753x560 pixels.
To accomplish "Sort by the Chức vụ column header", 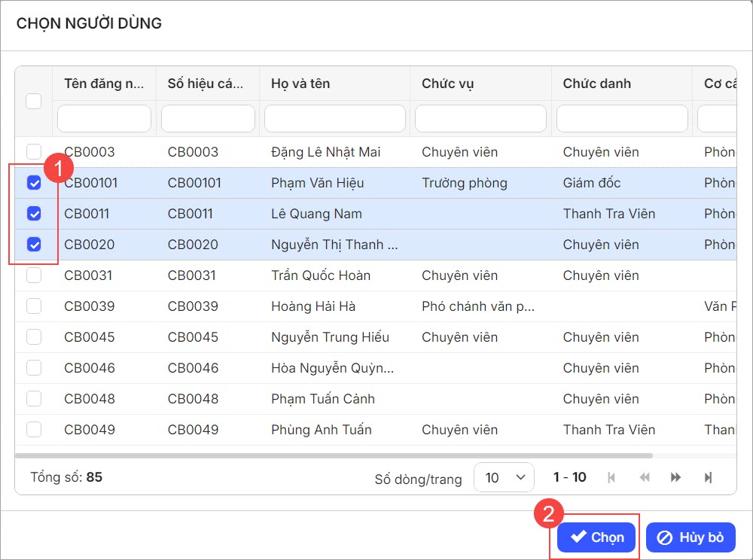I will 447,84.
